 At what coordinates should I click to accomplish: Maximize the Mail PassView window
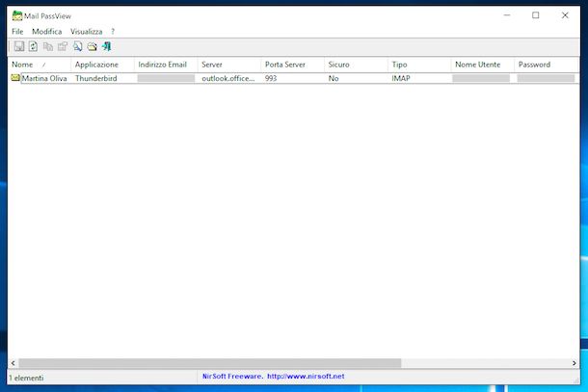536,15
